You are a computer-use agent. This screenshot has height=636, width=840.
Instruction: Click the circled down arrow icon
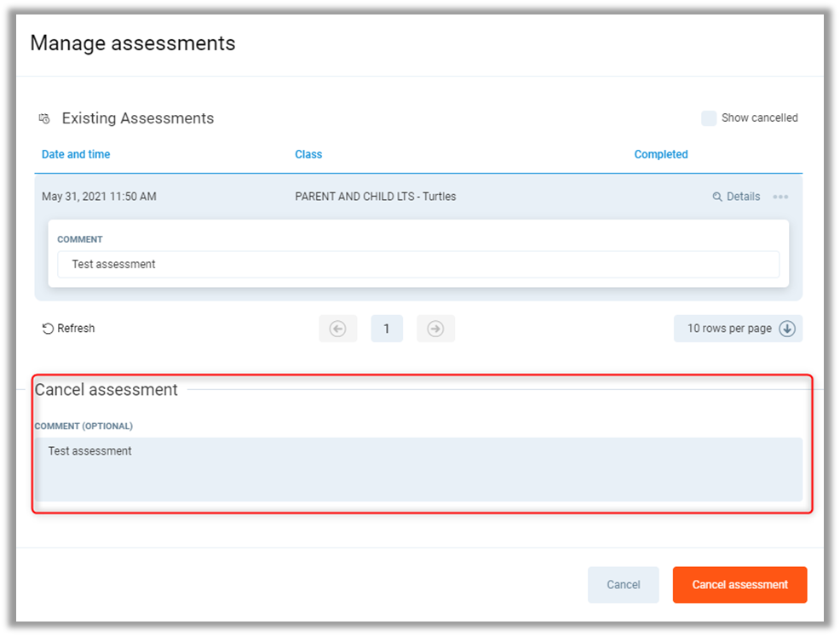pos(787,329)
